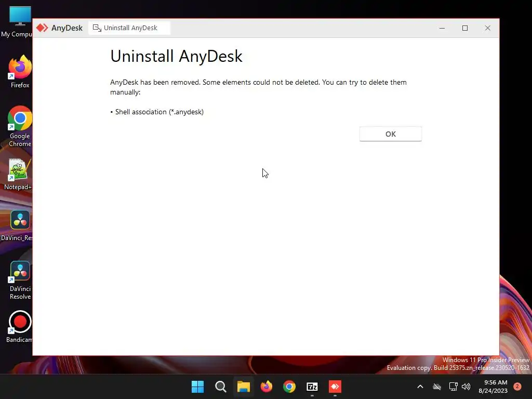Open the Windows Start menu
Viewport: 532px width, 399px height.
197,387
